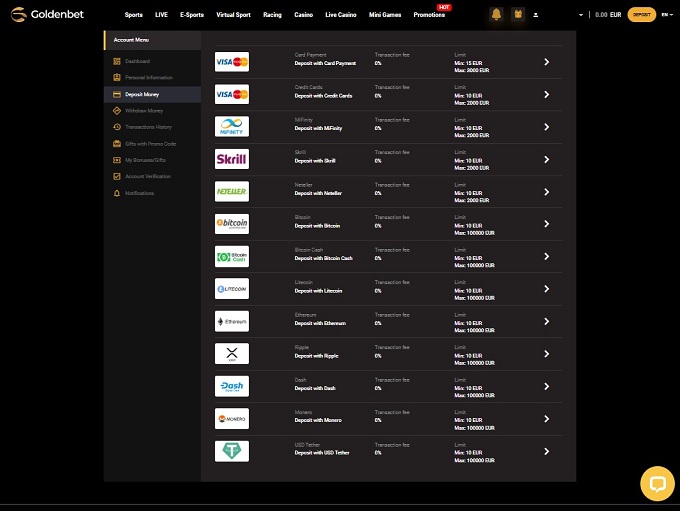Select the Bitcoin payment logo
This screenshot has width=680, height=511.
pyautogui.click(x=232, y=224)
